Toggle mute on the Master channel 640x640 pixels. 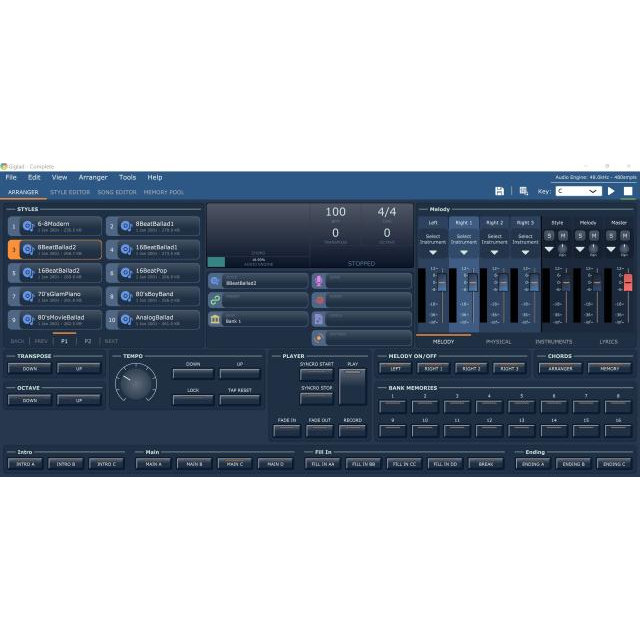[625, 236]
